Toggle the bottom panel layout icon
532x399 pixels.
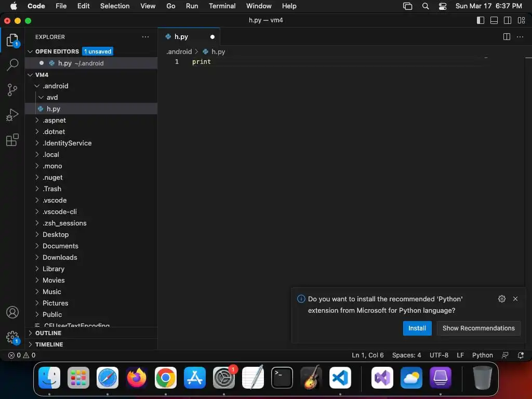(494, 20)
